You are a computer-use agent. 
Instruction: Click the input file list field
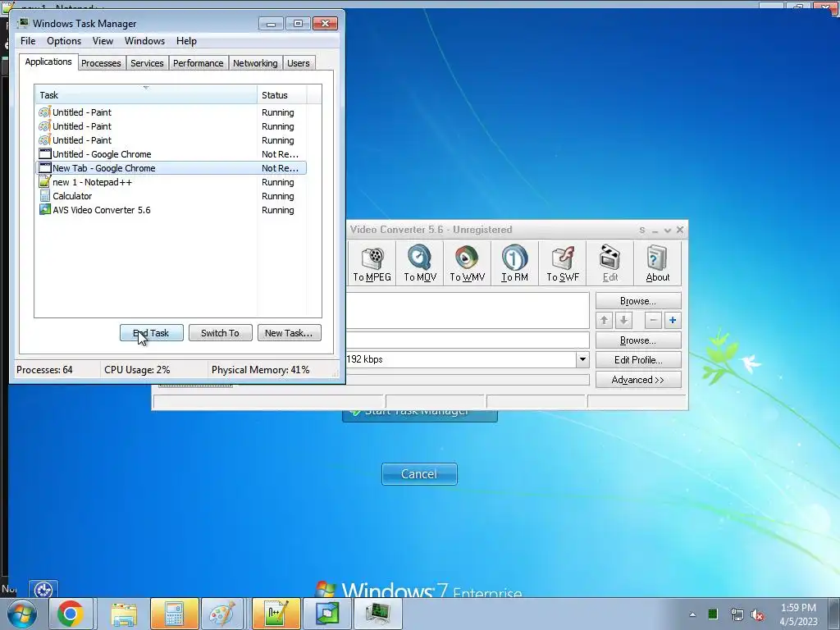pyautogui.click(x=468, y=310)
